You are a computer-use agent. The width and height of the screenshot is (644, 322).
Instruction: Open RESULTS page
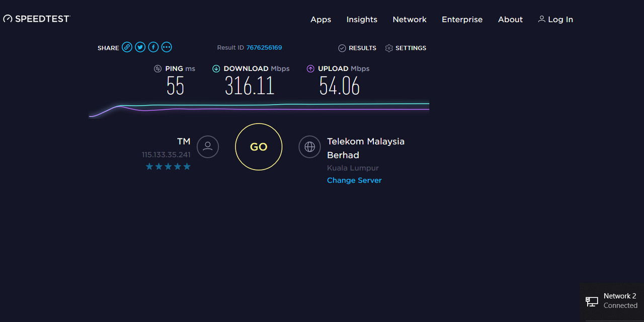pos(357,48)
